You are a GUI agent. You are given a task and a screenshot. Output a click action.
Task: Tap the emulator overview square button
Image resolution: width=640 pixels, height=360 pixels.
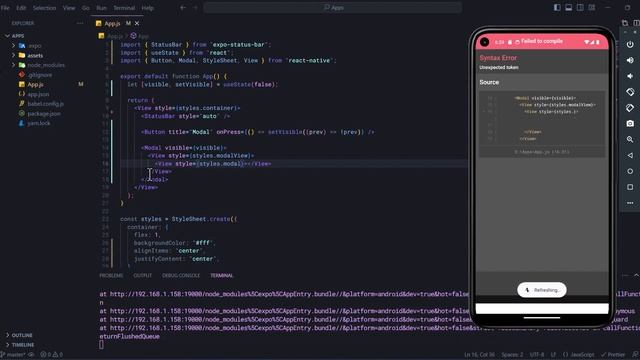tap(630, 187)
